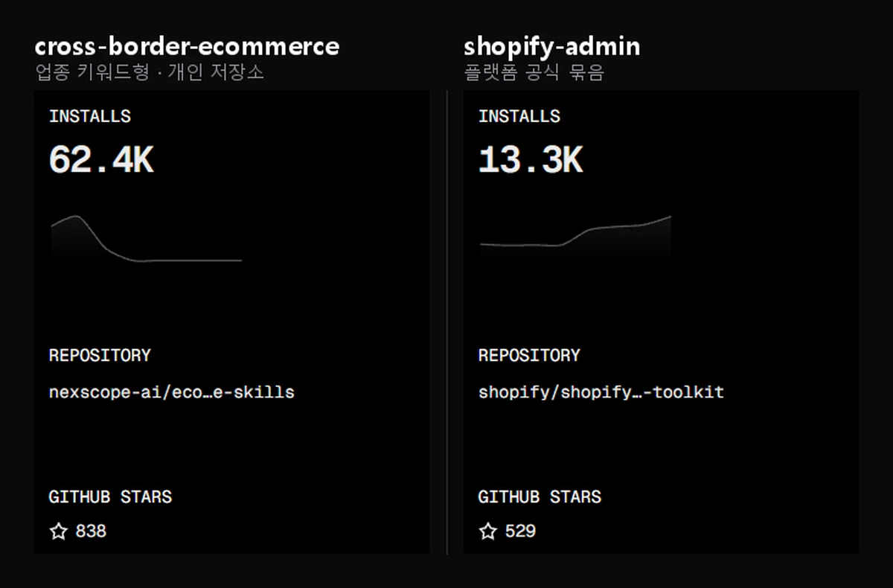Click REPOSITORY label in shopify-admin card
The image size is (893, 588).
[x=529, y=356]
